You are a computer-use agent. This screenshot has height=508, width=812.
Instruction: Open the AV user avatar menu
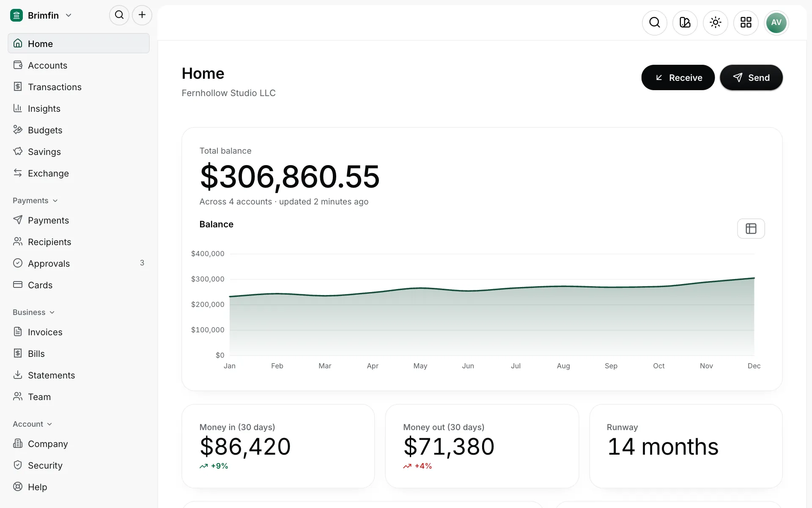click(x=776, y=22)
